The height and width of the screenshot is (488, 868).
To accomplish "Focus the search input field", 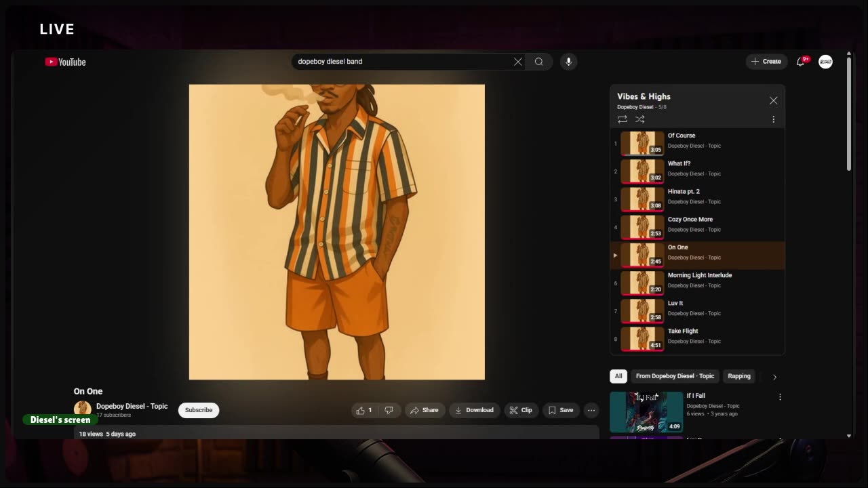I will (404, 62).
